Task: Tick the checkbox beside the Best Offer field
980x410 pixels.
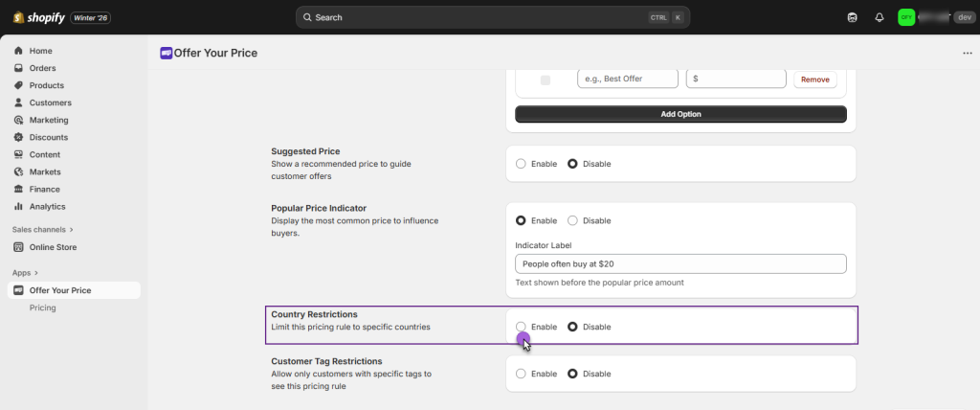Action: 546,80
